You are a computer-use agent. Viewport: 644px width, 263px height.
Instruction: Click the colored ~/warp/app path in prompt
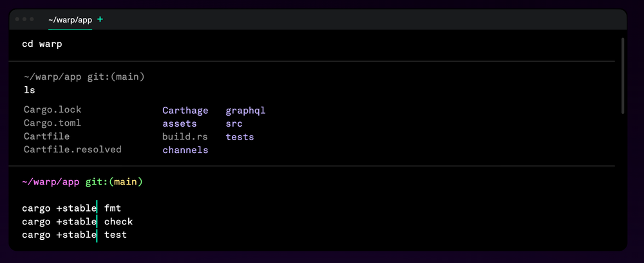point(50,182)
